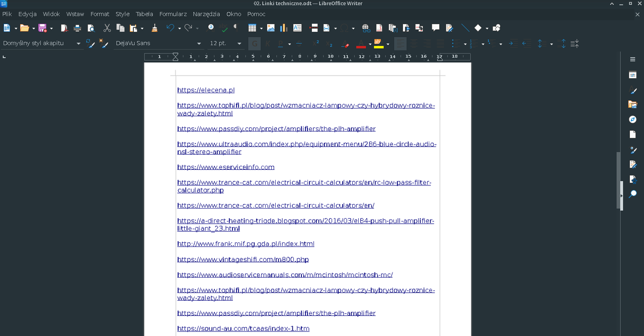Expand the DejaVu Sans font name list
The image size is (644, 336).
(x=199, y=43)
